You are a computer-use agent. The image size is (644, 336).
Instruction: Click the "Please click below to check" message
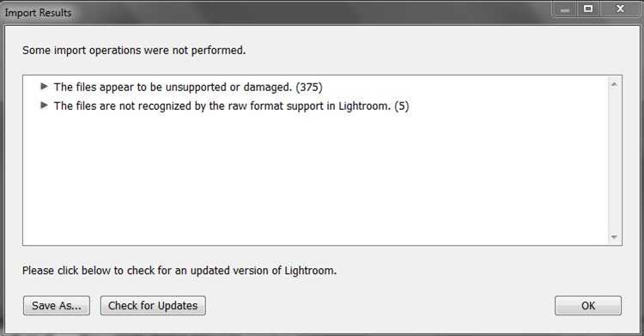pyautogui.click(x=179, y=271)
